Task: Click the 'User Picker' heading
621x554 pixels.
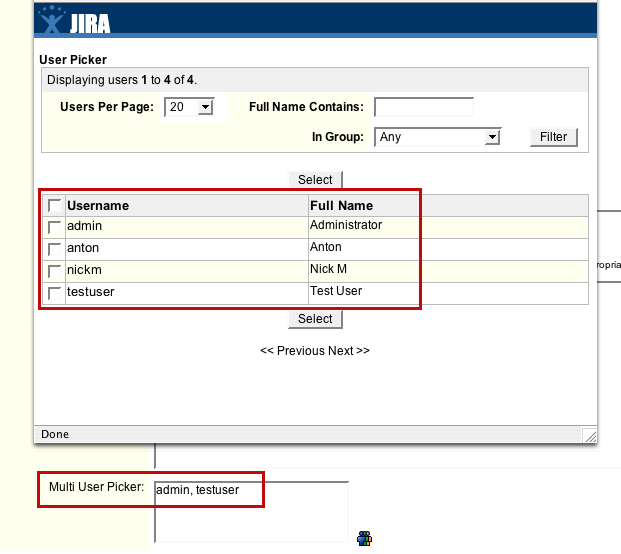Action: pyautogui.click(x=73, y=60)
